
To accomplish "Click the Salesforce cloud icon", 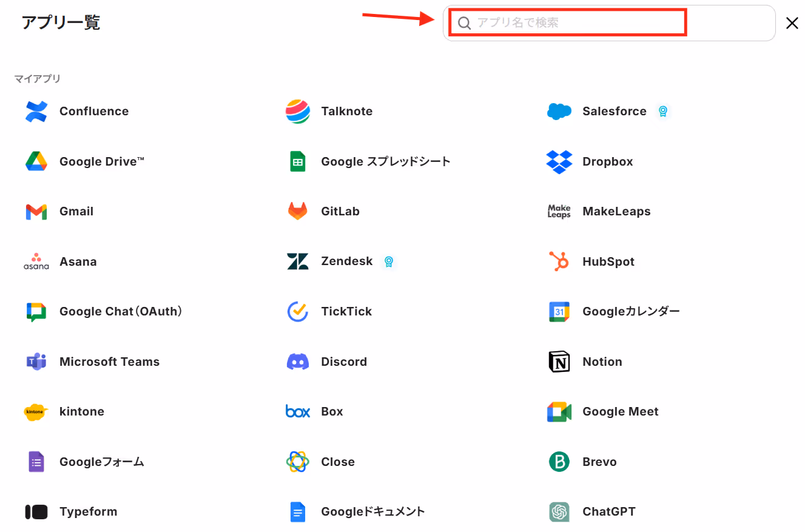I will [x=559, y=112].
